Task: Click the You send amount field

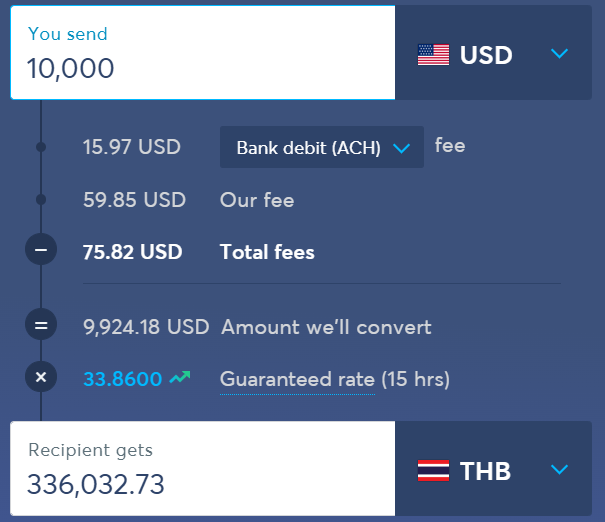Action: (x=203, y=52)
